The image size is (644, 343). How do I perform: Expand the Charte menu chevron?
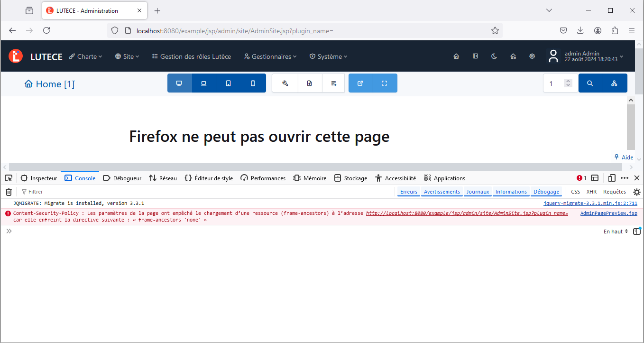(101, 56)
